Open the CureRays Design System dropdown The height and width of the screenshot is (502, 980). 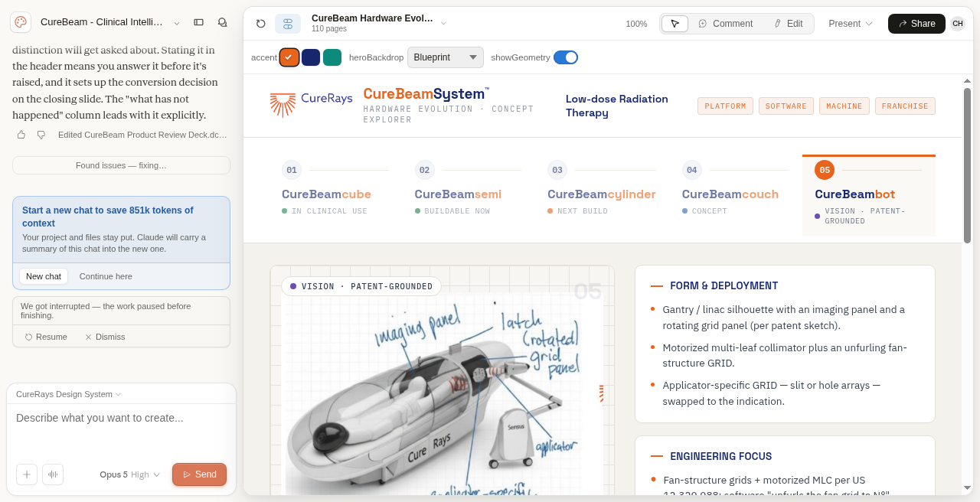(x=69, y=394)
